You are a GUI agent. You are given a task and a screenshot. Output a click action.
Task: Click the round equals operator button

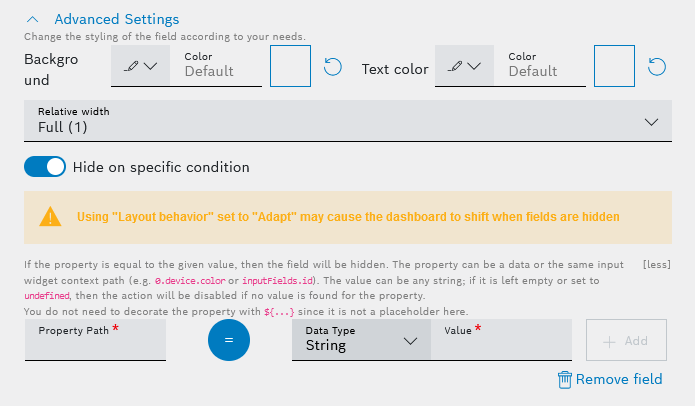tap(229, 340)
